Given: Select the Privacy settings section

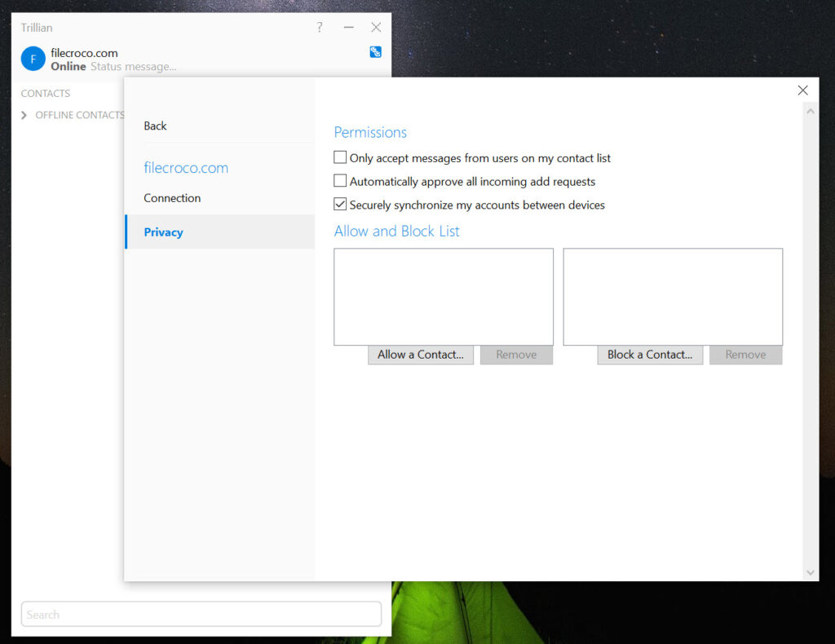Looking at the screenshot, I should click(163, 232).
